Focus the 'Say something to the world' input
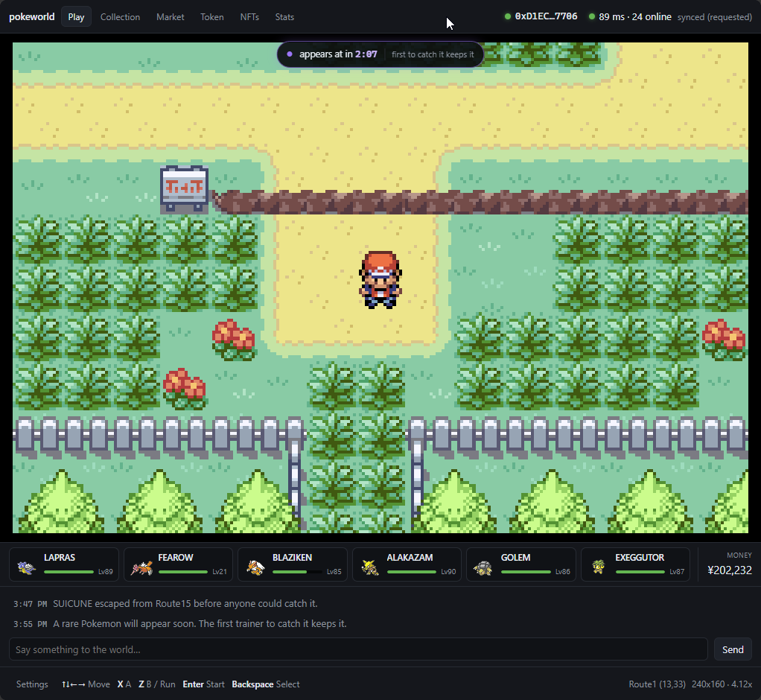Screen dimensions: 761x700 click(358, 649)
